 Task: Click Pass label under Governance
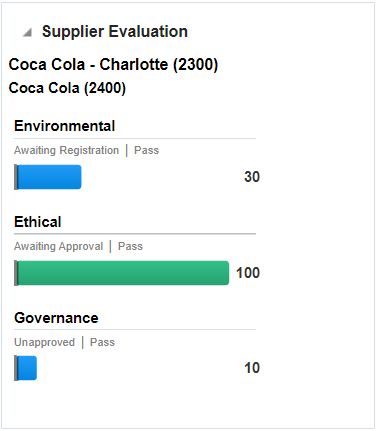[x=102, y=342]
